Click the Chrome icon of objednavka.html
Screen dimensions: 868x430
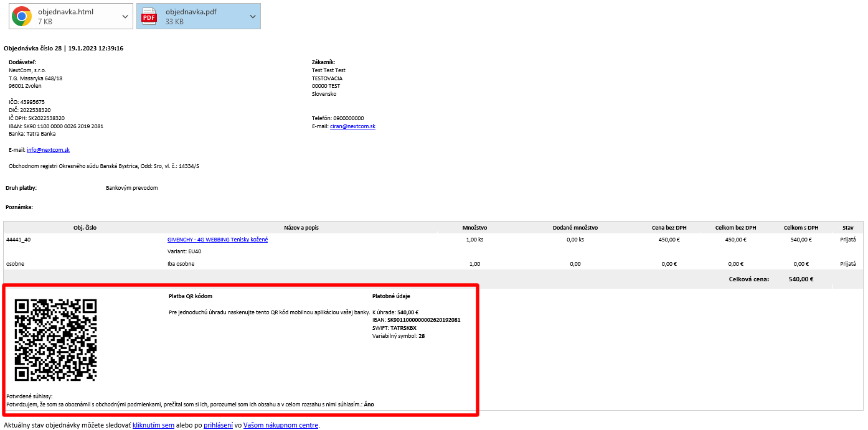(x=22, y=16)
